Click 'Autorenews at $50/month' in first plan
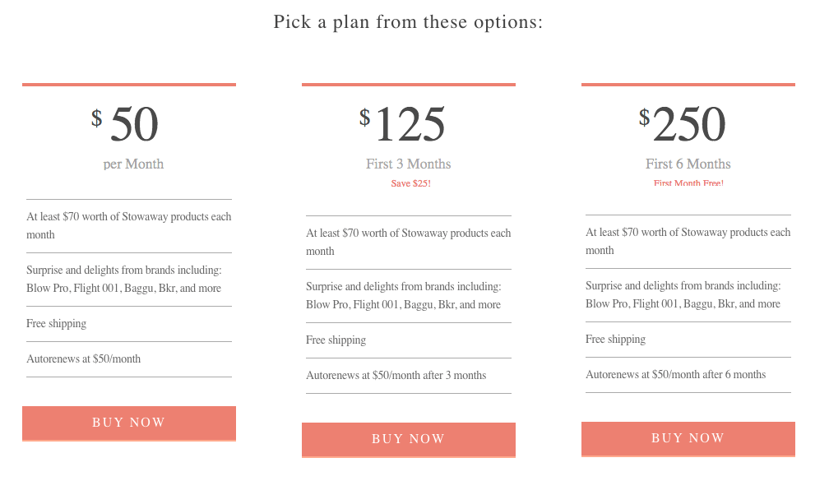This screenshot has height=504, width=829. pos(84,358)
